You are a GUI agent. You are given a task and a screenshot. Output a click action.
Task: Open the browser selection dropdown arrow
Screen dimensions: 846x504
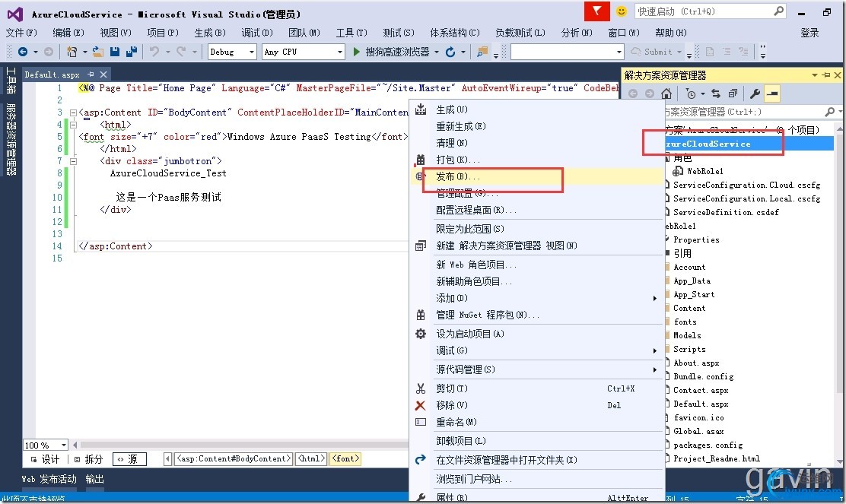click(435, 52)
